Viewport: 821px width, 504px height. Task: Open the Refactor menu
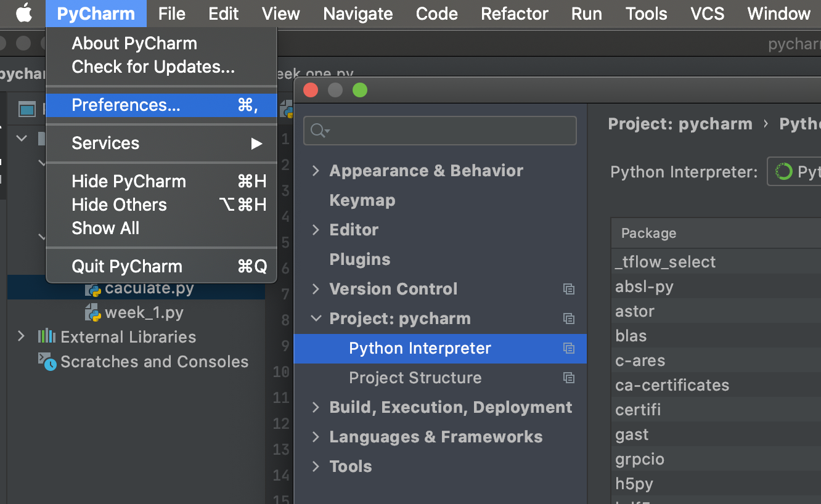[x=514, y=14]
